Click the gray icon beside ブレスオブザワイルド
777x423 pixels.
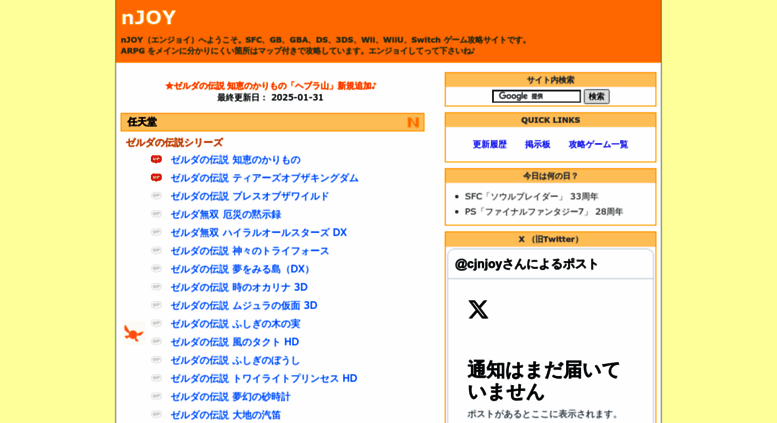pos(156,196)
